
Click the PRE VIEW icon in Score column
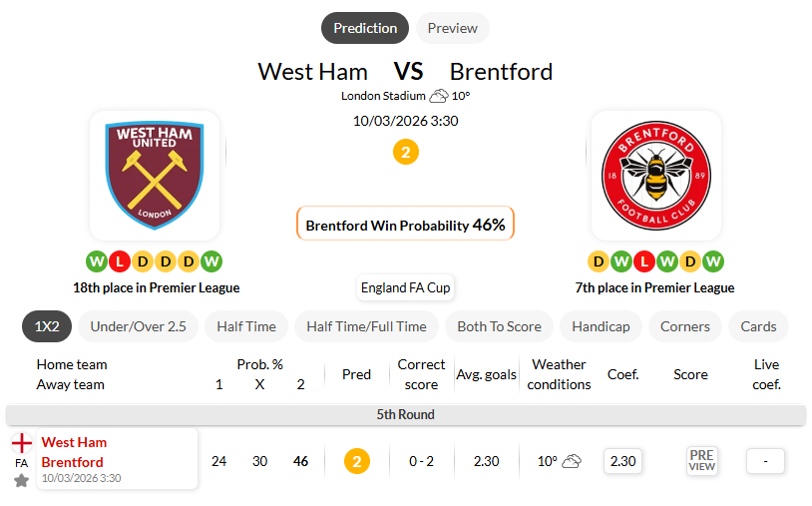(701, 460)
